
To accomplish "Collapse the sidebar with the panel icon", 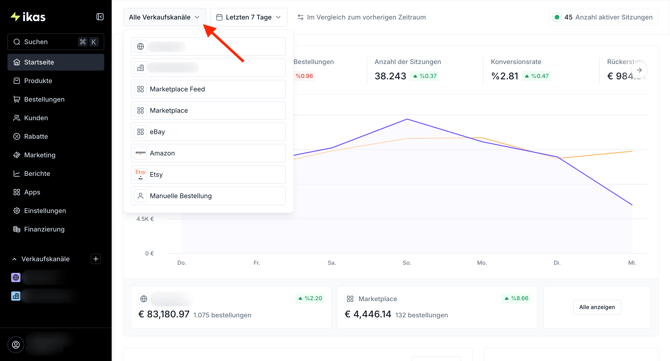I will pyautogui.click(x=100, y=17).
